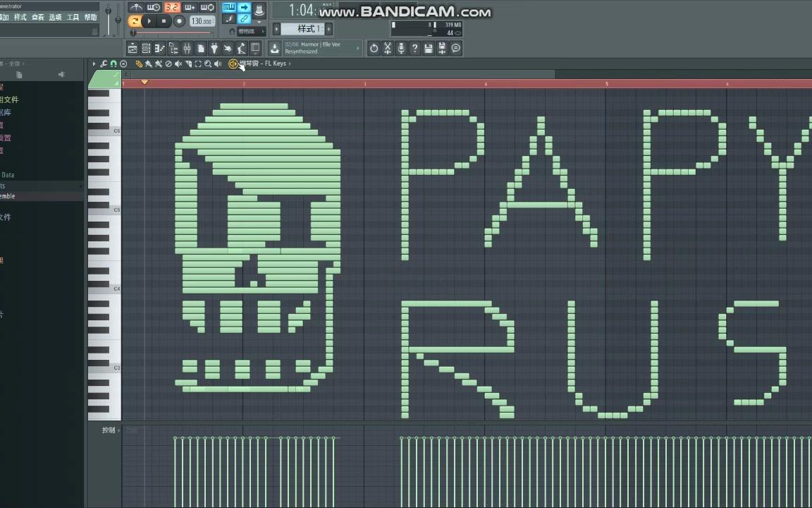Viewport: 812px width, 508px height.
Task: Click the save project floppy icon
Action: (429, 48)
